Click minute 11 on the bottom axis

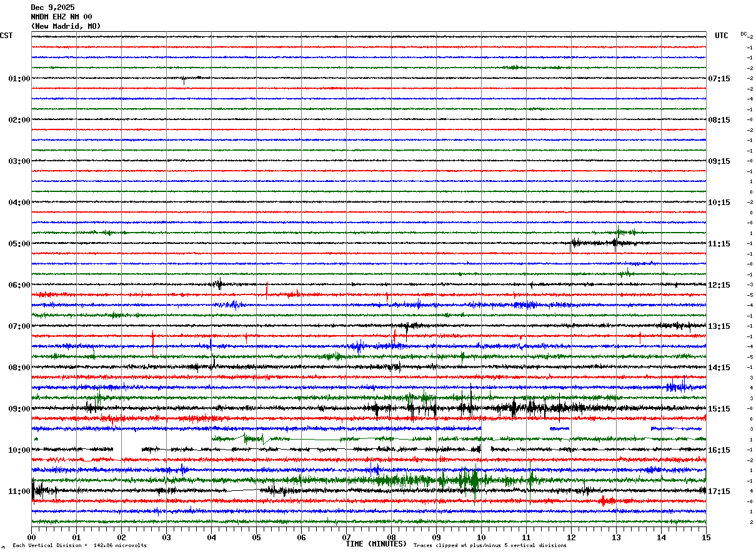pyautogui.click(x=526, y=537)
